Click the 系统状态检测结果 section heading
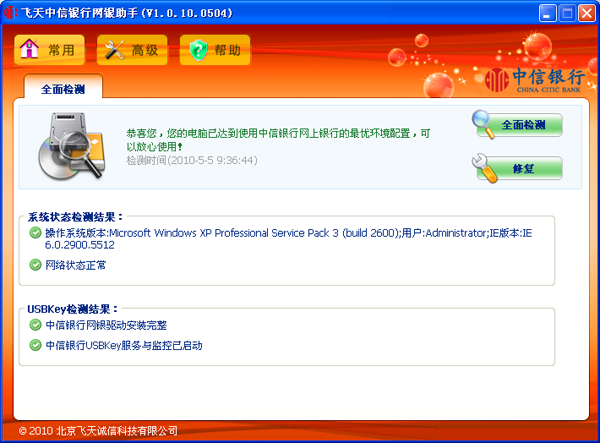Screen dimensions: 600x443 coord(75,217)
